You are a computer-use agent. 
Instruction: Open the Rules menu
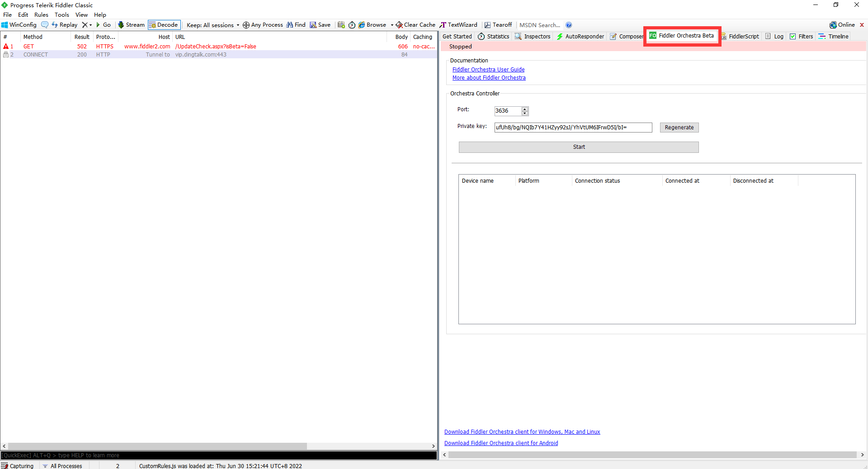[41, 14]
